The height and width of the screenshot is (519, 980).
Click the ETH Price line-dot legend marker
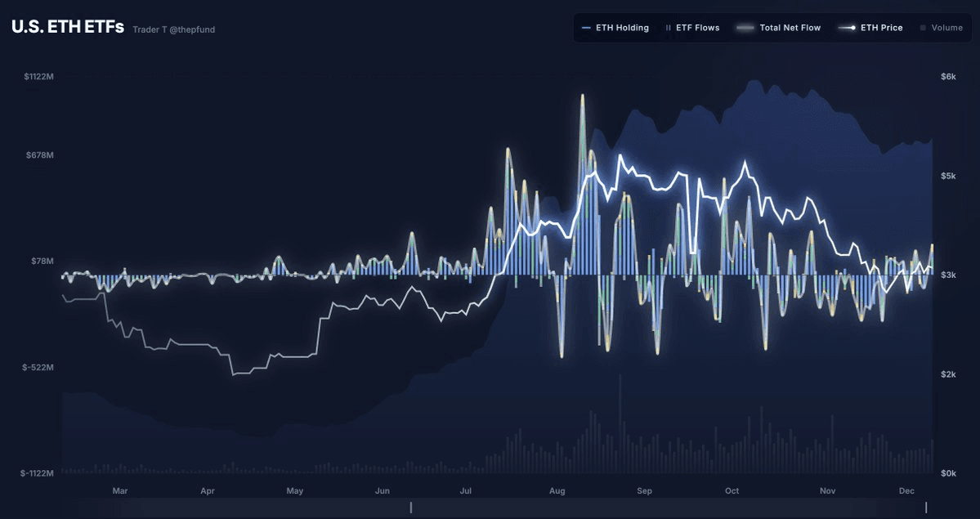pyautogui.click(x=847, y=28)
